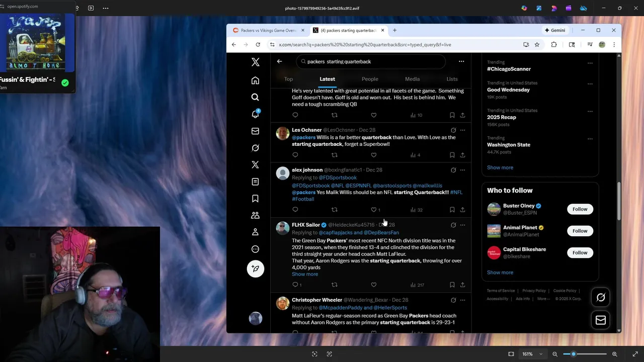
Task: Share FLHX Sailor's post
Action: [x=462, y=285]
